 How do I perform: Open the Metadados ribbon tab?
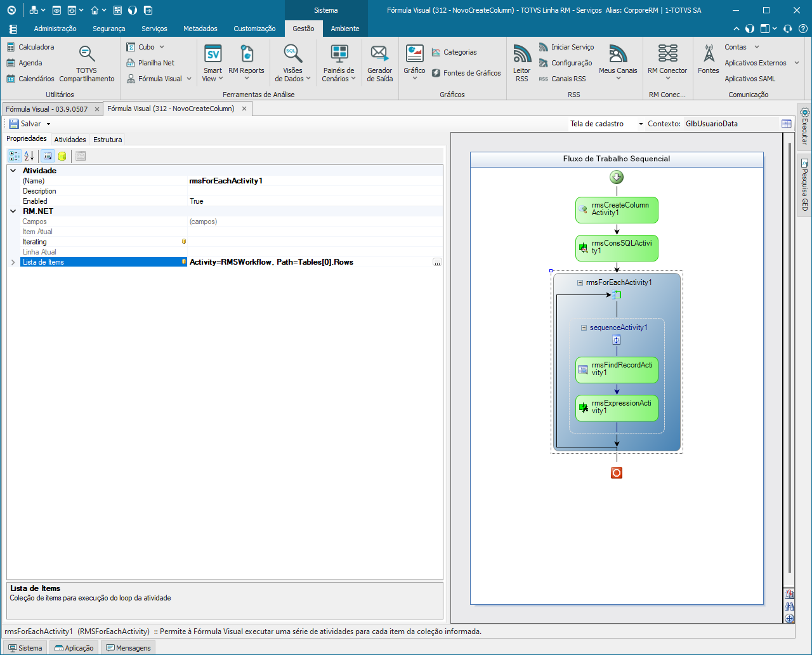[200, 29]
